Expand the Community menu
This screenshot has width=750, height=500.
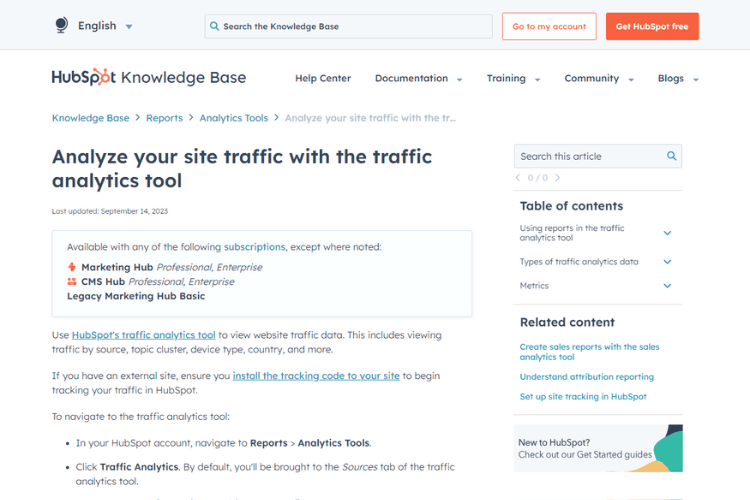click(x=599, y=78)
